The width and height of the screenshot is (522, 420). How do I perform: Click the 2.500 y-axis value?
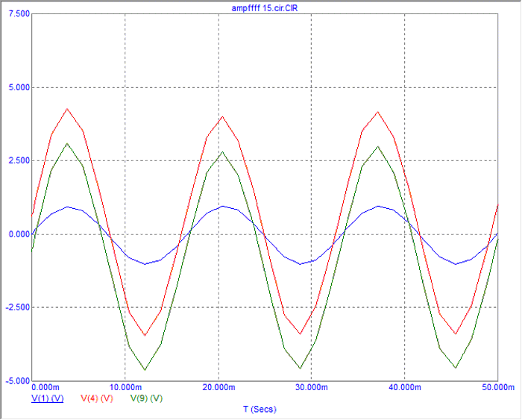pos(19,160)
